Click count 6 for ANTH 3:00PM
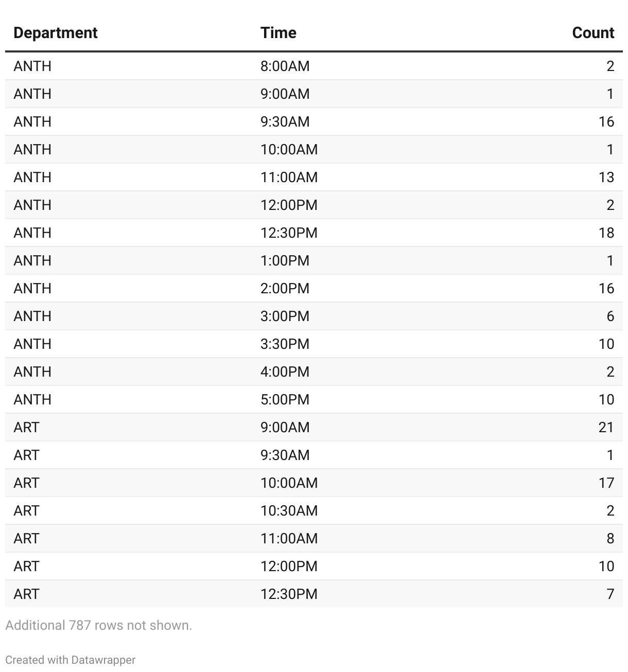The width and height of the screenshot is (628, 672). (x=610, y=316)
